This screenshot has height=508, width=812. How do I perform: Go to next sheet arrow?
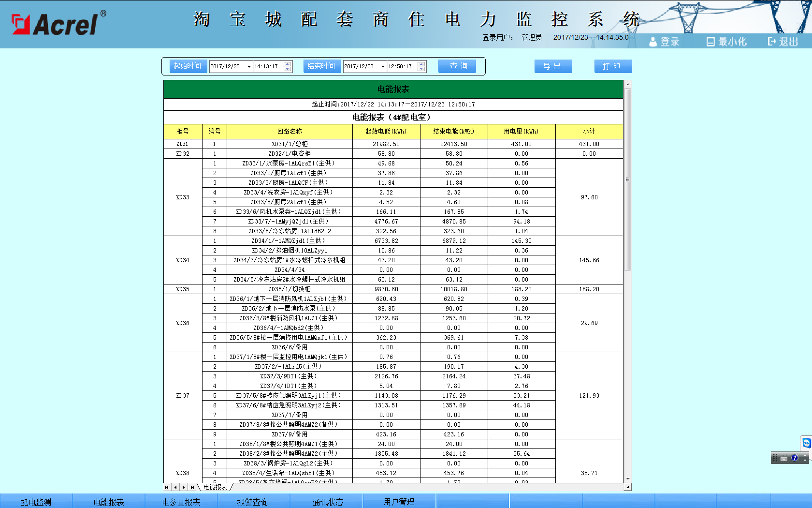[184, 487]
